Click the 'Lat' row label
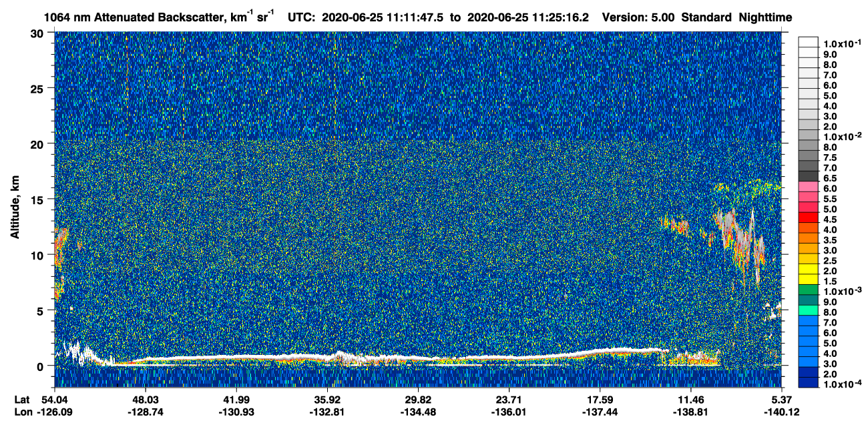The height and width of the screenshot is (445, 868). (x=21, y=400)
